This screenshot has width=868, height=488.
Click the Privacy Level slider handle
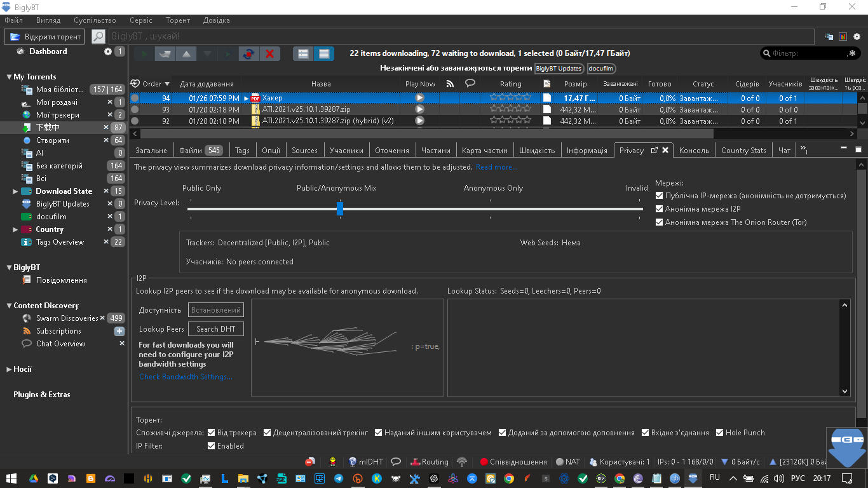pos(340,208)
